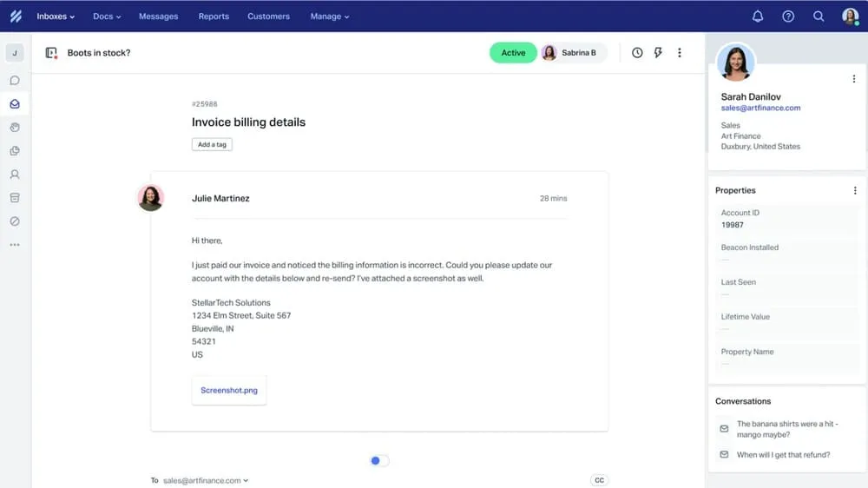This screenshot has width=868, height=488.
Task: Go to Customers in top navigation
Action: (x=268, y=16)
